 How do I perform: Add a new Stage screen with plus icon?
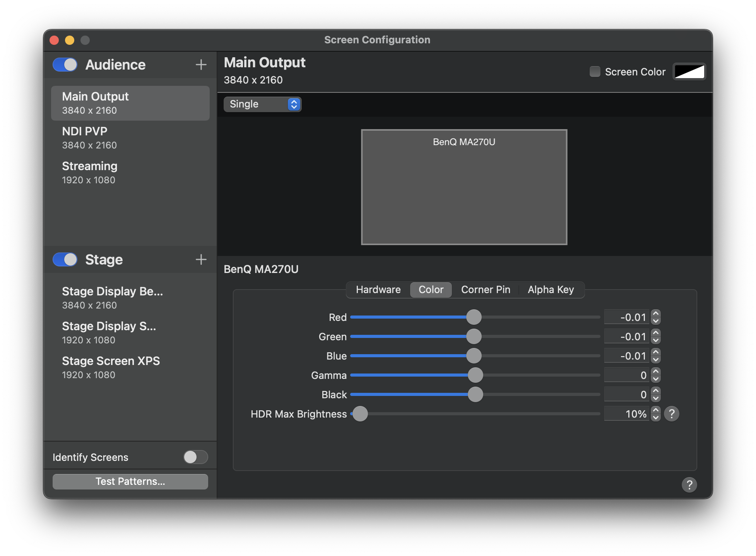[x=201, y=259]
